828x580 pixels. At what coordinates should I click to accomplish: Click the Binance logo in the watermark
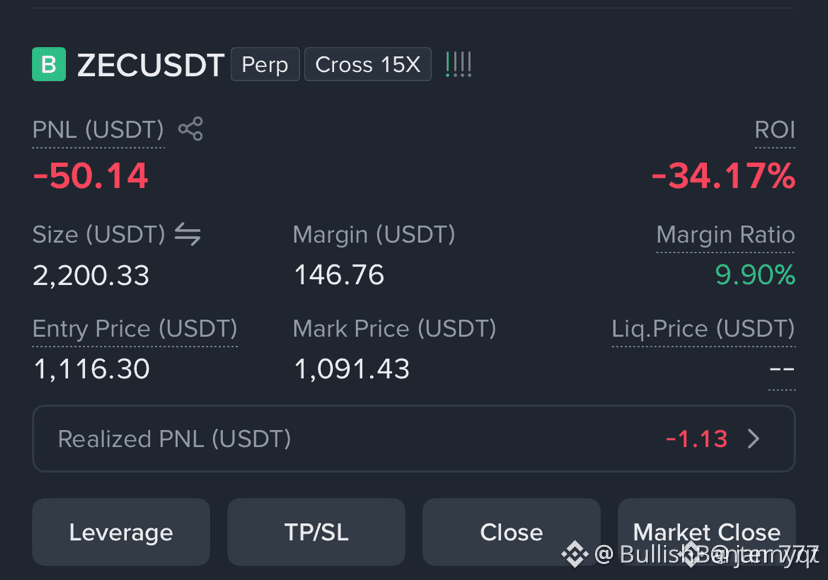(x=575, y=554)
